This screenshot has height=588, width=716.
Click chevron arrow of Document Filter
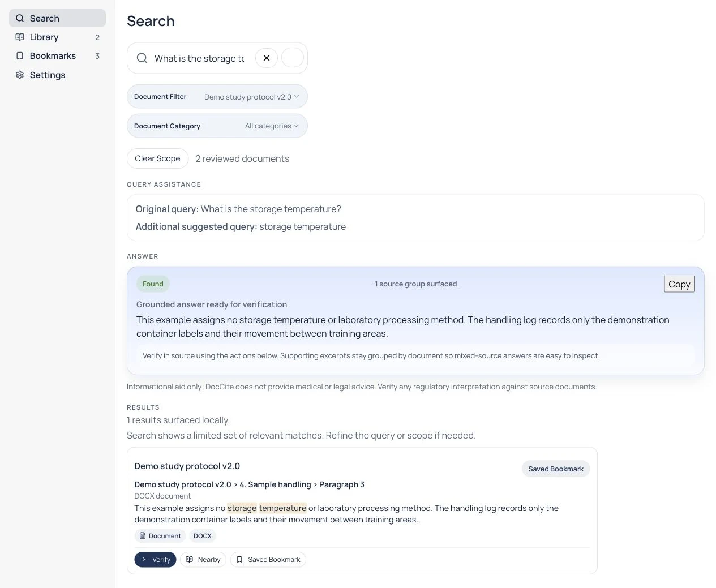[296, 97]
